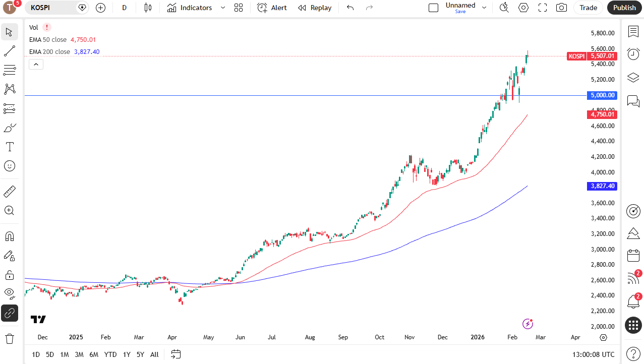
Task: Open the forecasting and measurement tools
Action: click(x=9, y=108)
